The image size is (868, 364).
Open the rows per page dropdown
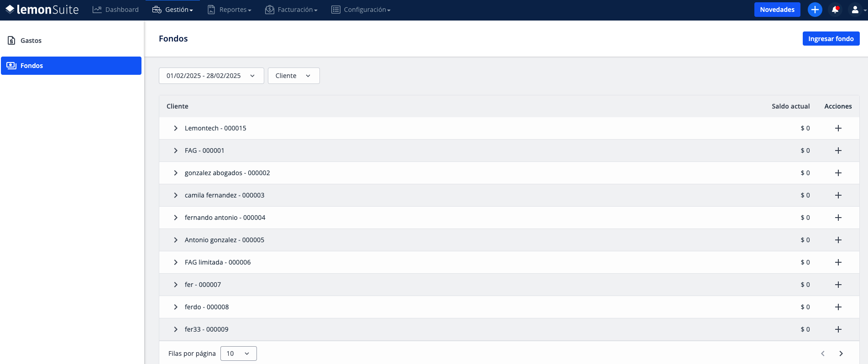tap(238, 354)
